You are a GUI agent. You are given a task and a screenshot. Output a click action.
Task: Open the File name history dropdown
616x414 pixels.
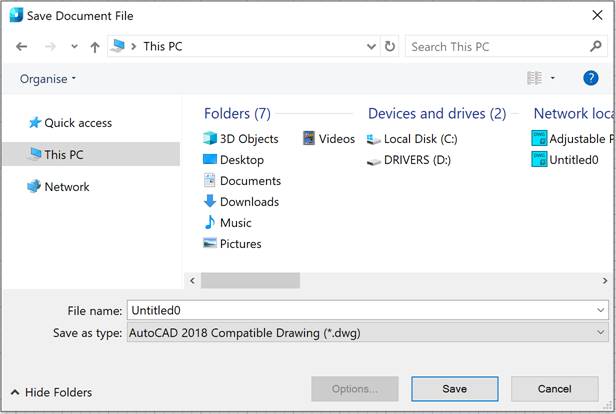click(x=599, y=311)
